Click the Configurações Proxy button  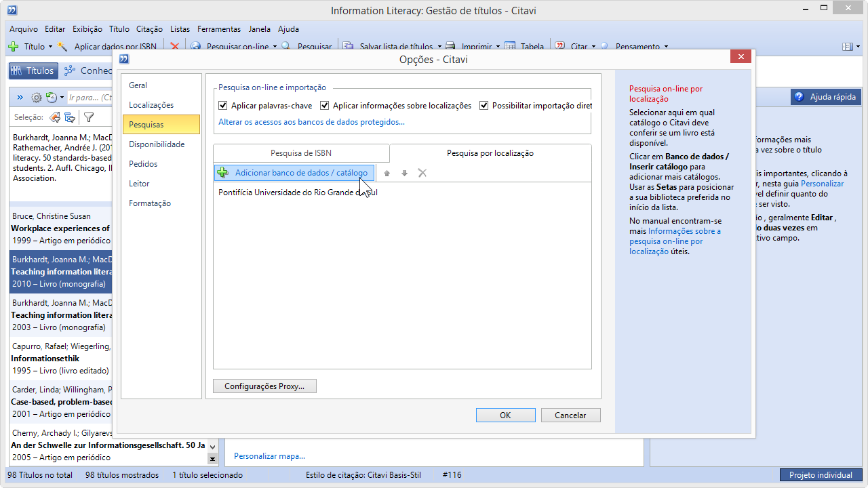click(265, 386)
